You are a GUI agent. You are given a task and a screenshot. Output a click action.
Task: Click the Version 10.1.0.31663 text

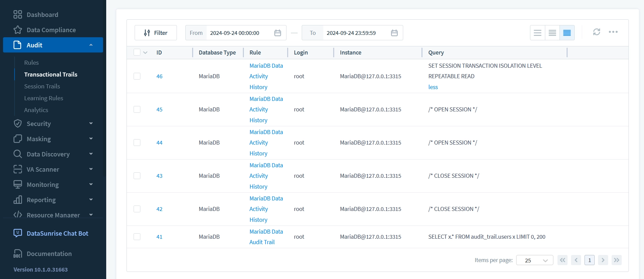tap(41, 270)
